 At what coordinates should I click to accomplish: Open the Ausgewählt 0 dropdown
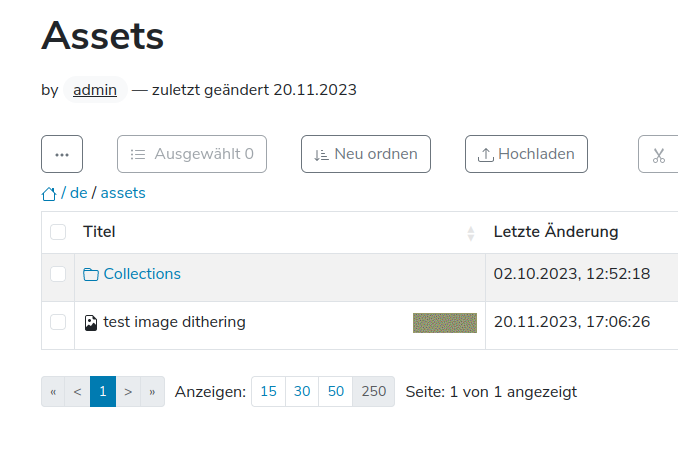click(x=192, y=154)
